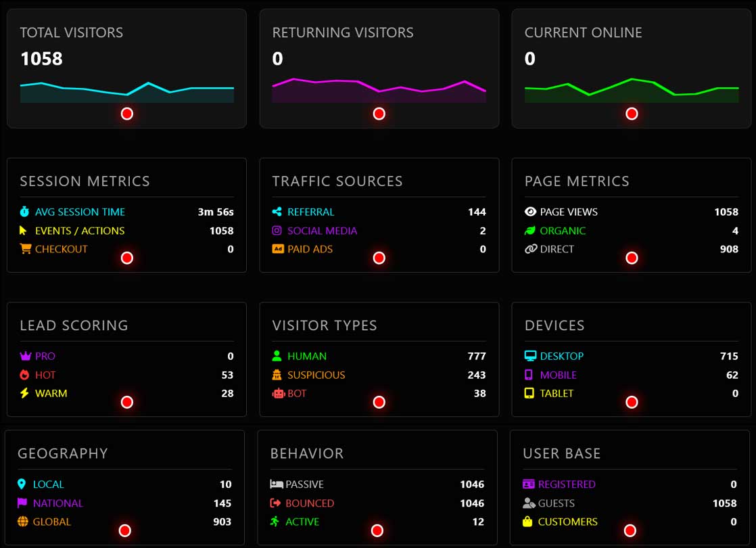
Task: Click the shopping cart Checkout icon
Action: tap(26, 249)
